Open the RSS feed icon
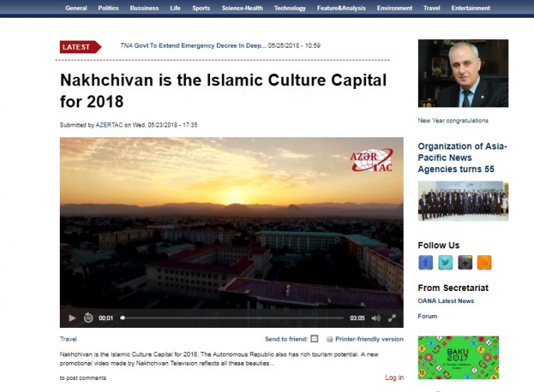 pos(484,263)
